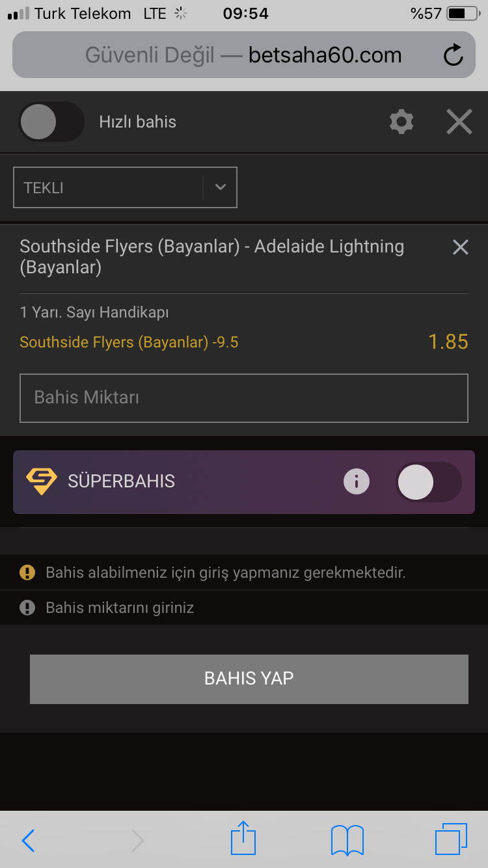Click the dropdown chevron next to TEKLI

click(221, 187)
